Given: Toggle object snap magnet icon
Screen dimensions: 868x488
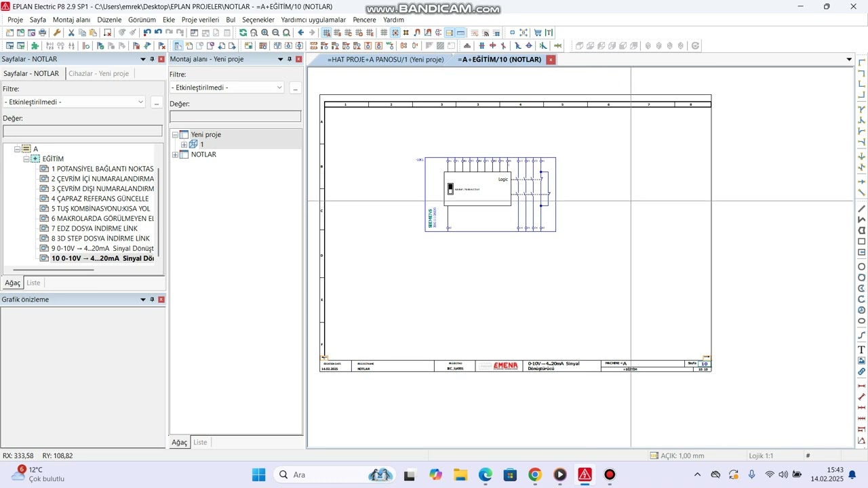Looking at the screenshot, I should point(416,33).
